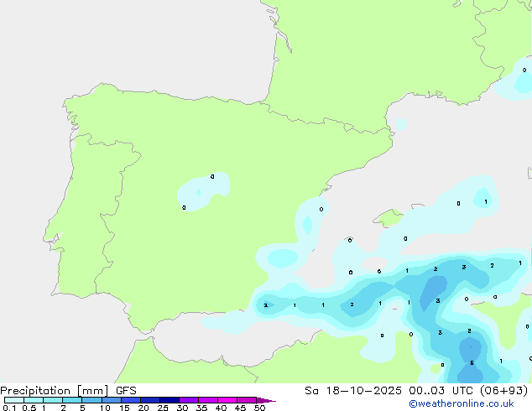Click the 0.1–0.5 mm legend color swatch
The image size is (532, 411).
pos(14,400)
